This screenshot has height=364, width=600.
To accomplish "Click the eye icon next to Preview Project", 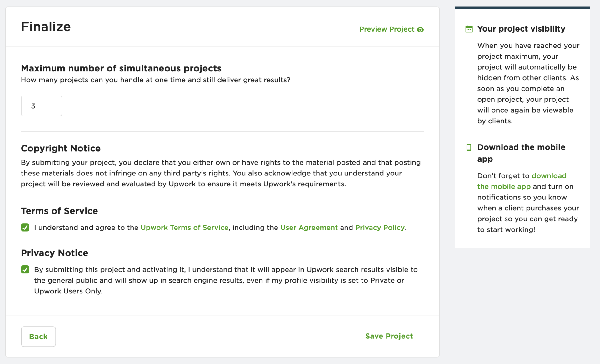I will pos(421,29).
